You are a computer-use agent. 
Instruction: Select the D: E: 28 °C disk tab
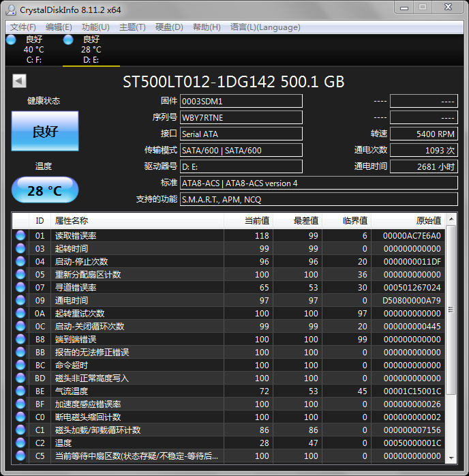(91, 50)
